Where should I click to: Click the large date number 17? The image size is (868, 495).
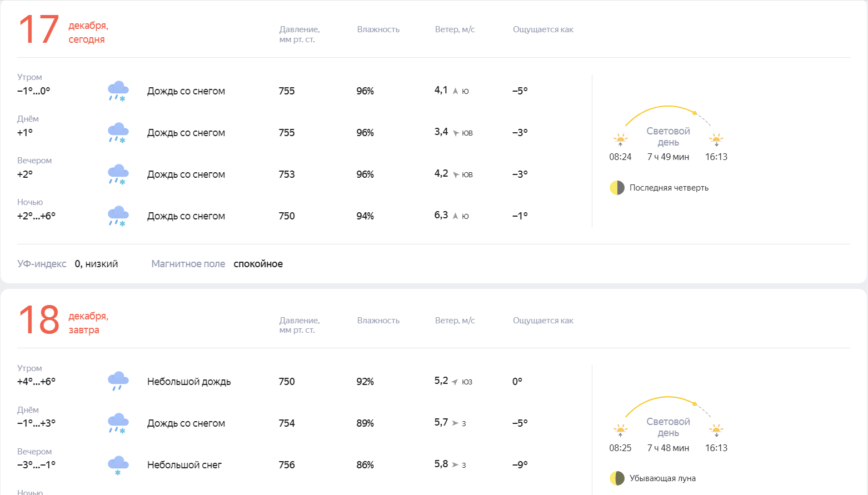tap(38, 30)
